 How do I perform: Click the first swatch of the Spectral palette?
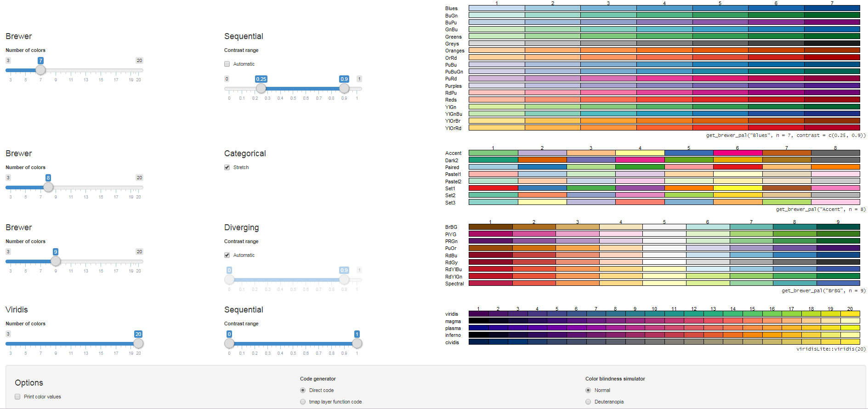(x=490, y=284)
